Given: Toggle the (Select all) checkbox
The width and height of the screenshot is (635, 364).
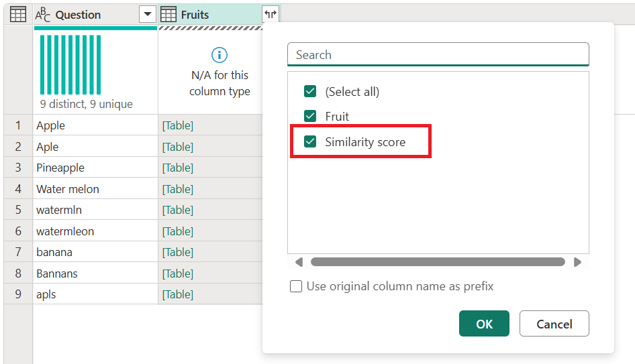Looking at the screenshot, I should click(310, 91).
